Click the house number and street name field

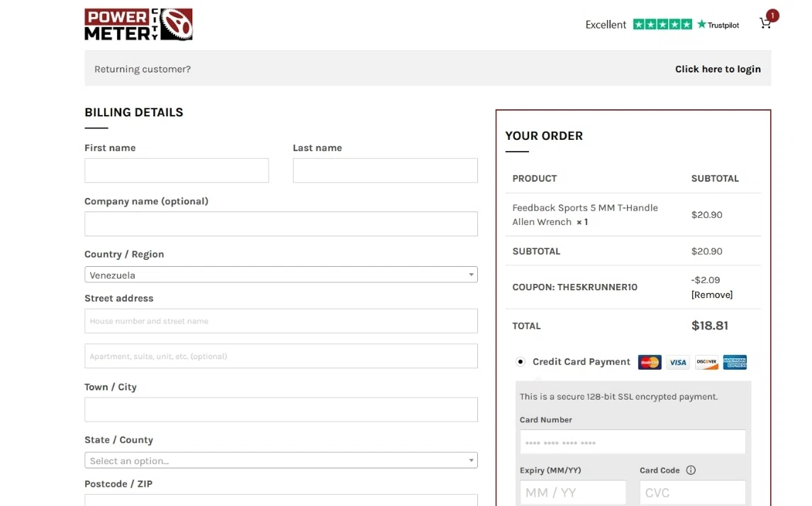pyautogui.click(x=281, y=321)
